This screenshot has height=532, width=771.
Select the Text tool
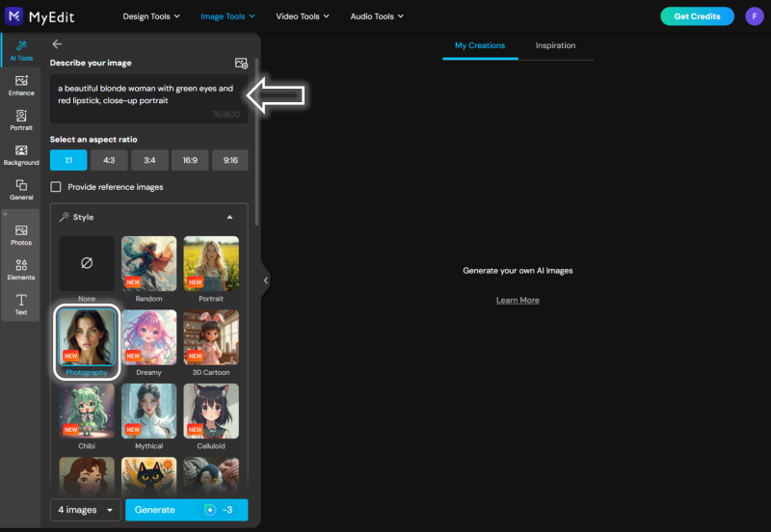click(x=21, y=305)
